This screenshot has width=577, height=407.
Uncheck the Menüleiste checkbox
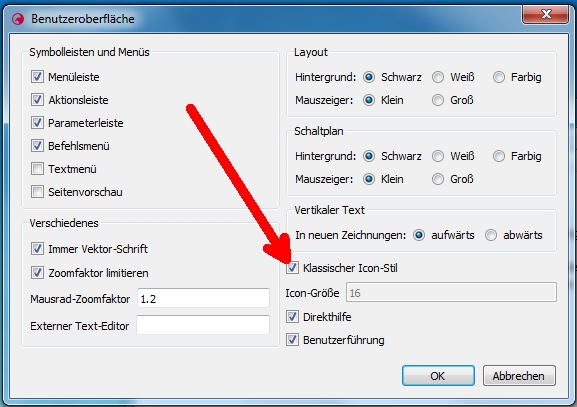pyautogui.click(x=37, y=77)
